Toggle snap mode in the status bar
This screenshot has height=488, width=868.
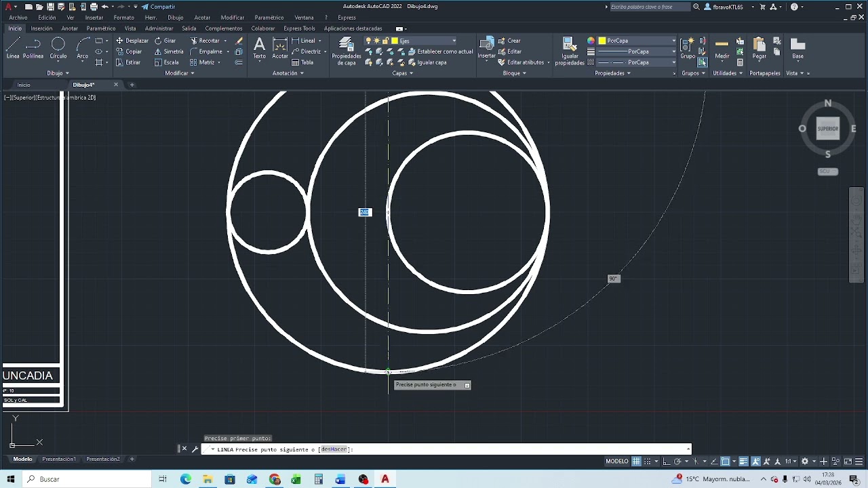647,462
